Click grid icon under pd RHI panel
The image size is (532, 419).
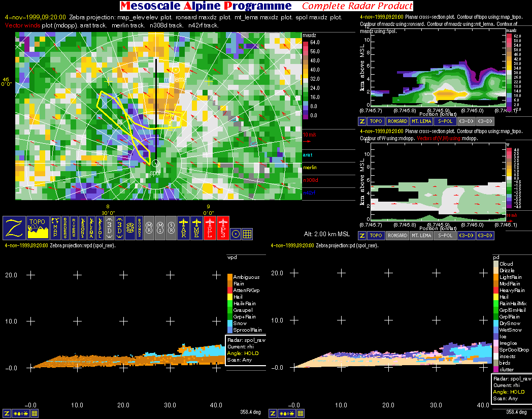(301, 413)
